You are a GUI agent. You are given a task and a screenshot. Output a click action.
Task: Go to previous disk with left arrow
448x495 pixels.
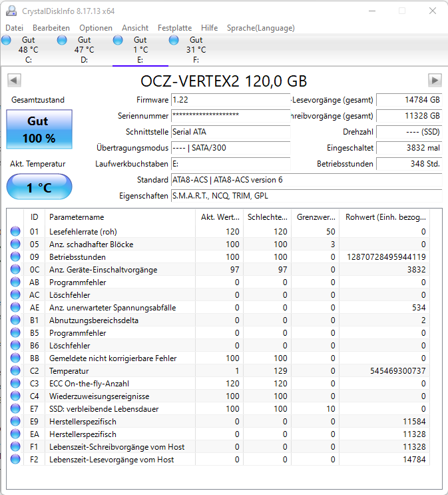[x=14, y=80]
